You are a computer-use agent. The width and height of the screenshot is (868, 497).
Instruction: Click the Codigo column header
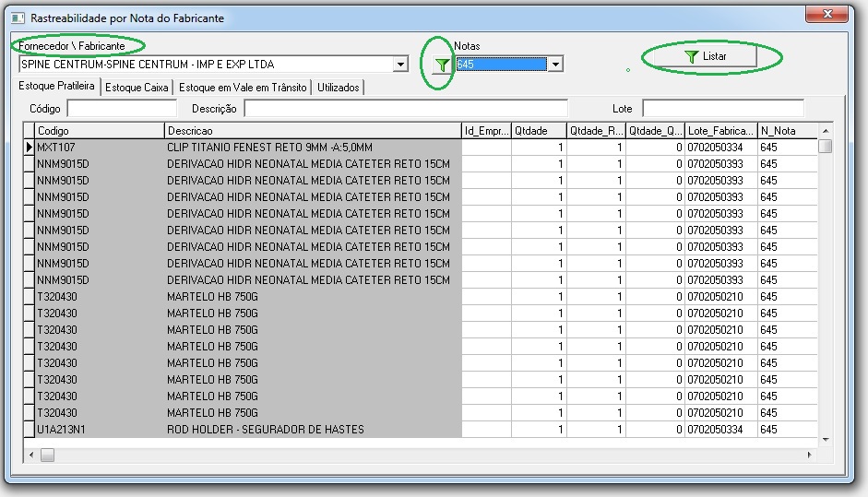[99, 131]
